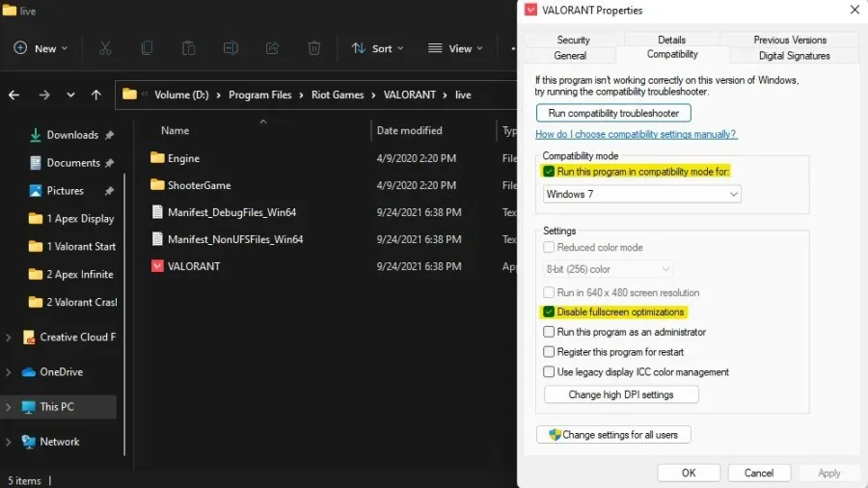The width and height of the screenshot is (868, 488).
Task: Click OK in VALORANT Properties
Action: (689, 474)
